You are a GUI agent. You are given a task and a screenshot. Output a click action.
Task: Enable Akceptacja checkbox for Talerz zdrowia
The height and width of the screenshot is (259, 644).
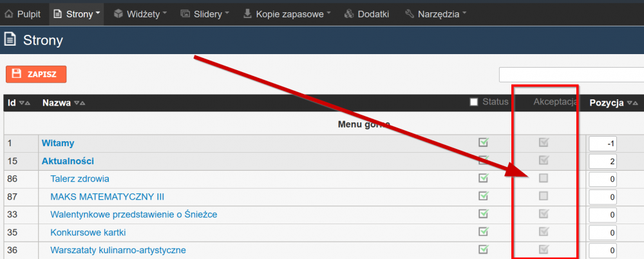tap(544, 178)
